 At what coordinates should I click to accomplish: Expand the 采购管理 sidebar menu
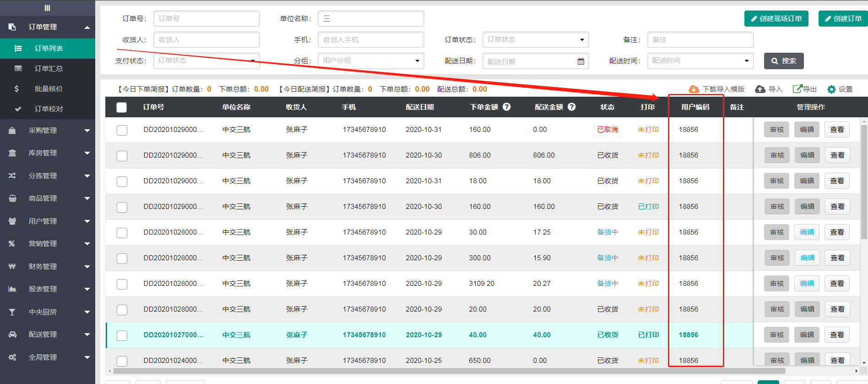(x=48, y=131)
